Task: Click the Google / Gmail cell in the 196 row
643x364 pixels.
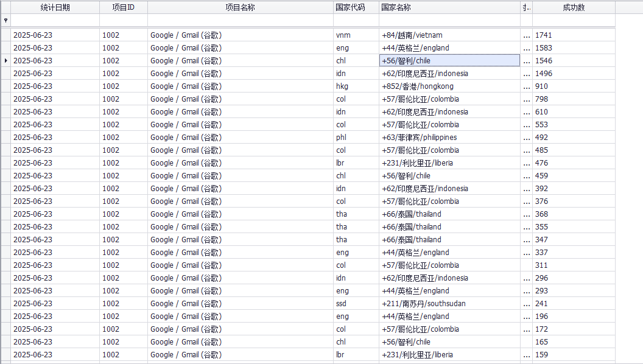Action: point(241,317)
